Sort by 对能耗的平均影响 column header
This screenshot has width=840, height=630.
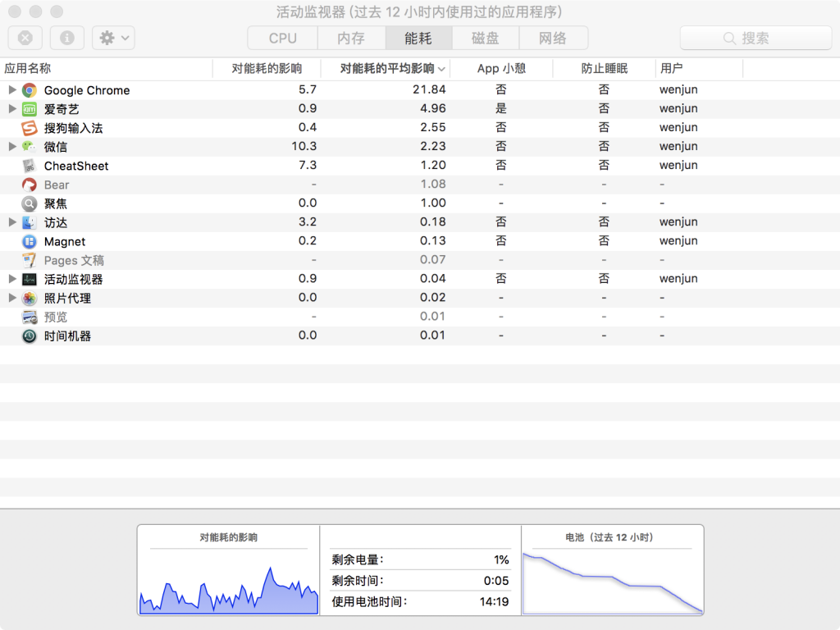(x=387, y=69)
